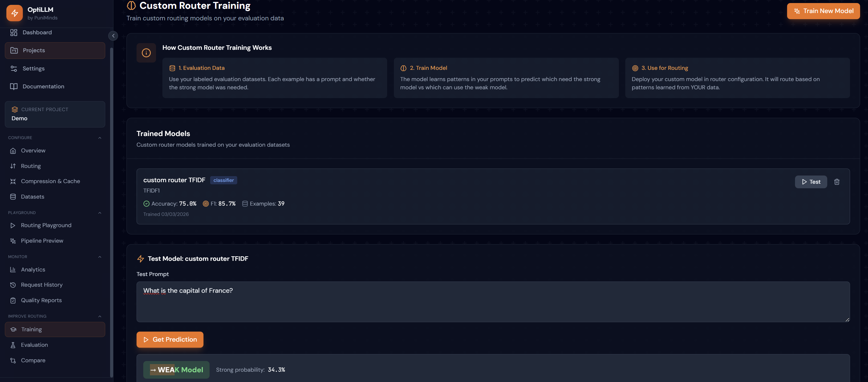Collapse the IMPROVE ROUTING section
The image size is (868, 382).
click(100, 317)
